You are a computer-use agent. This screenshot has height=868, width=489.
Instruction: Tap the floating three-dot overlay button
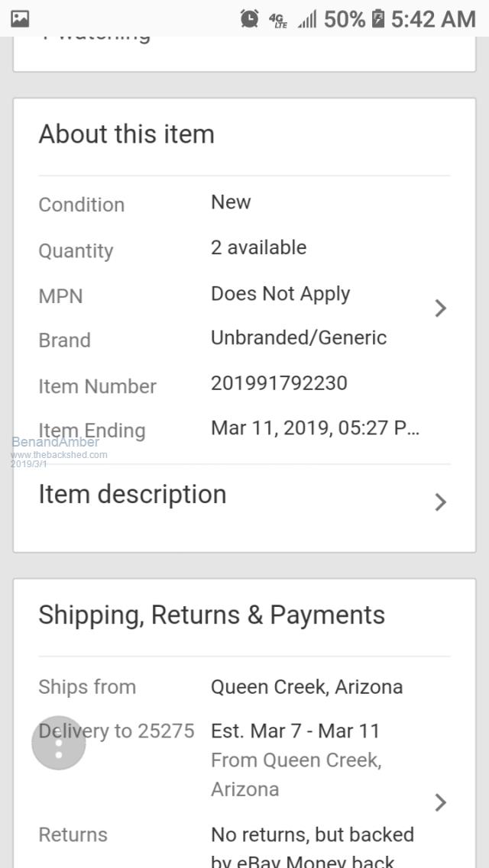59,743
